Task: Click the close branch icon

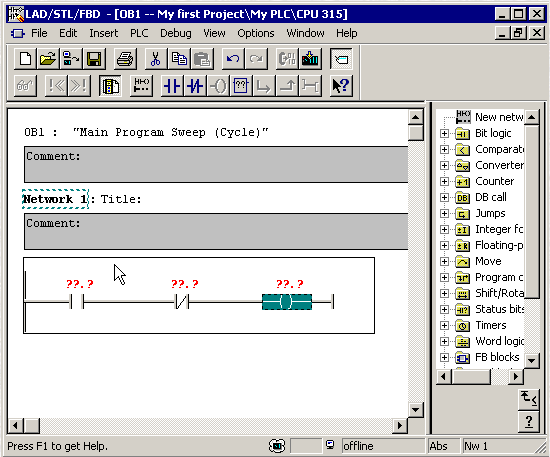Action: (x=287, y=86)
